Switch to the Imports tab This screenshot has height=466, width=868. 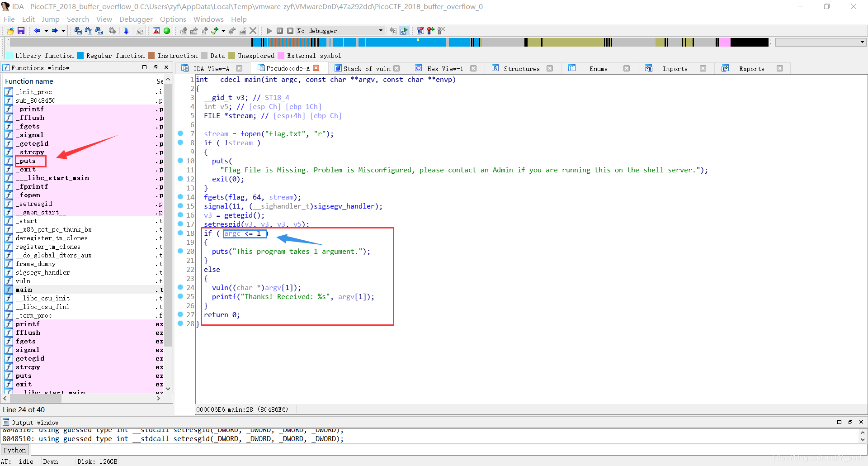pos(675,69)
